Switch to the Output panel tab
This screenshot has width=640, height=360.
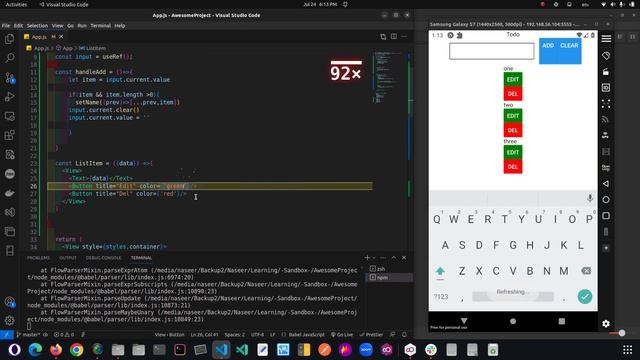click(68, 258)
